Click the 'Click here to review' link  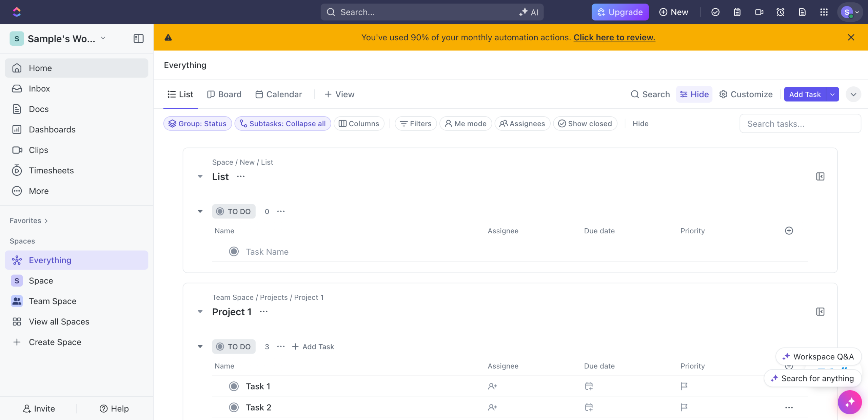[x=614, y=37]
